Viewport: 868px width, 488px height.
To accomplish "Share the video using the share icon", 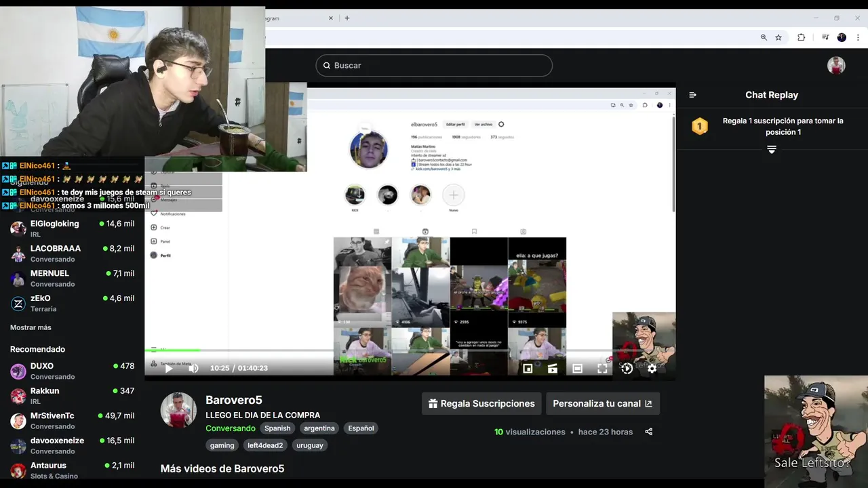I will [x=649, y=432].
